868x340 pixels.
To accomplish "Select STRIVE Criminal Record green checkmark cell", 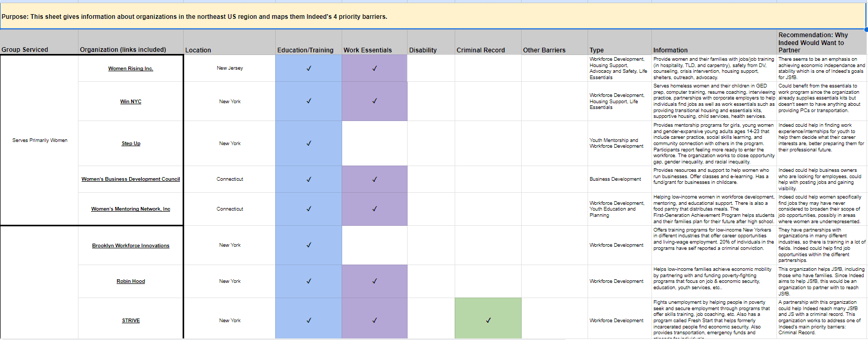I will (x=488, y=318).
